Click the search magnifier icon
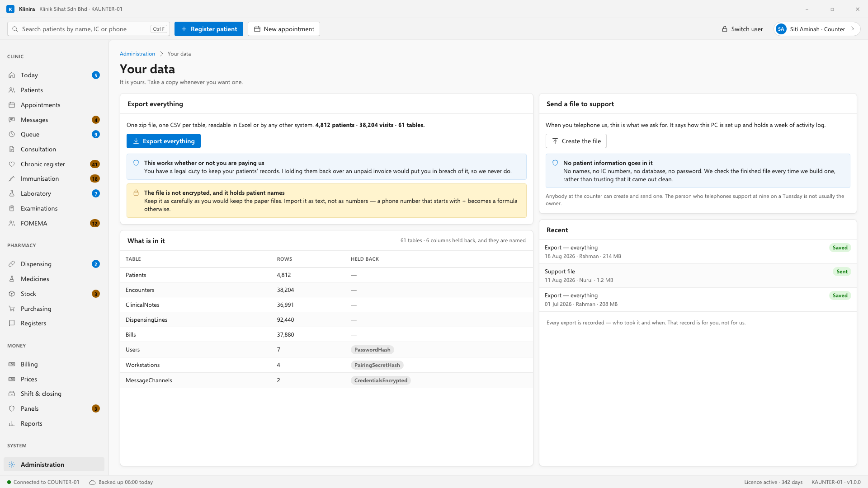Image resolution: width=868 pixels, height=488 pixels. tap(15, 29)
